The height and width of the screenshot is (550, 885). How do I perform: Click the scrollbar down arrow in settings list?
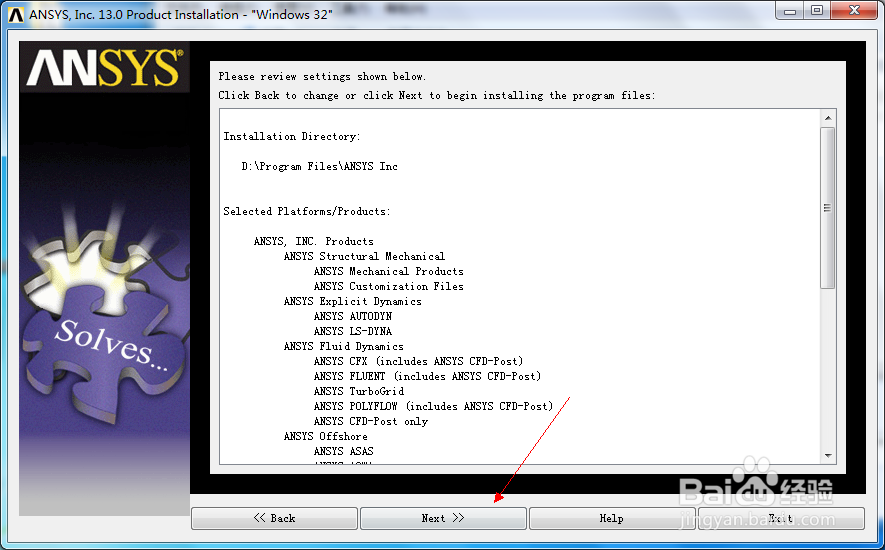click(x=827, y=455)
